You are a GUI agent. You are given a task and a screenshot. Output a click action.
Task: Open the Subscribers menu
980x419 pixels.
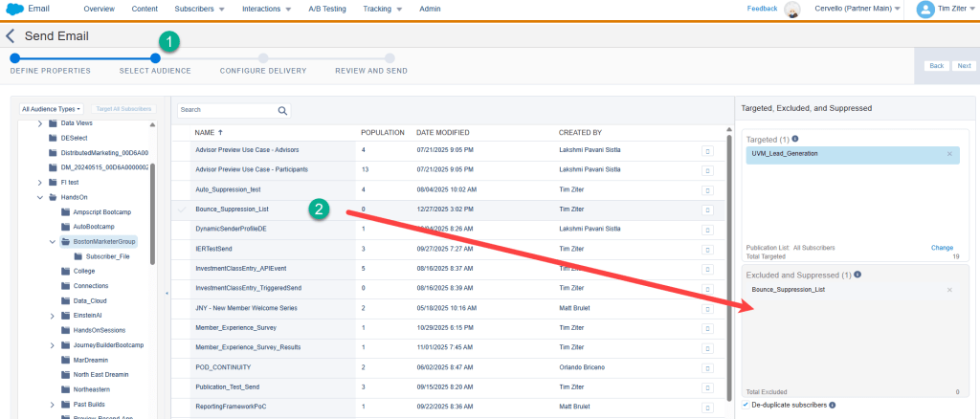tap(200, 9)
